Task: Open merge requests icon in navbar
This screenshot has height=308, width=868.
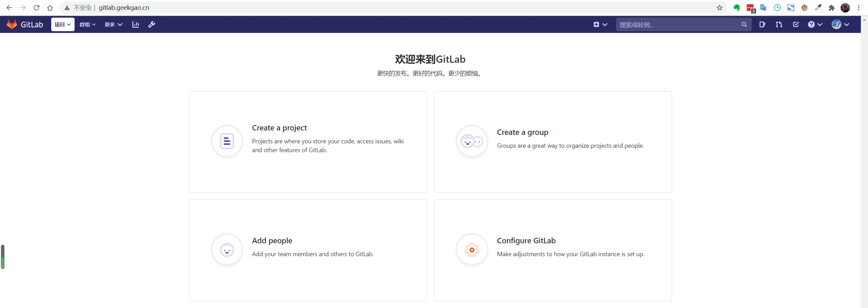Action: coord(779,24)
